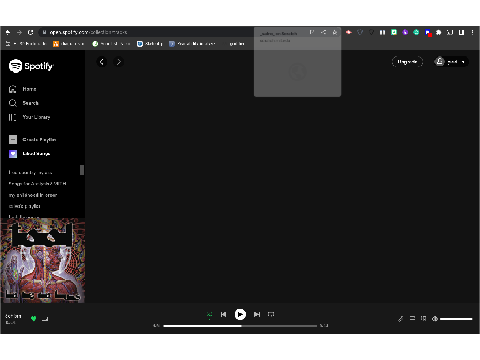Open Liked Songs collection
The width and height of the screenshot is (480, 360).
coord(29,154)
